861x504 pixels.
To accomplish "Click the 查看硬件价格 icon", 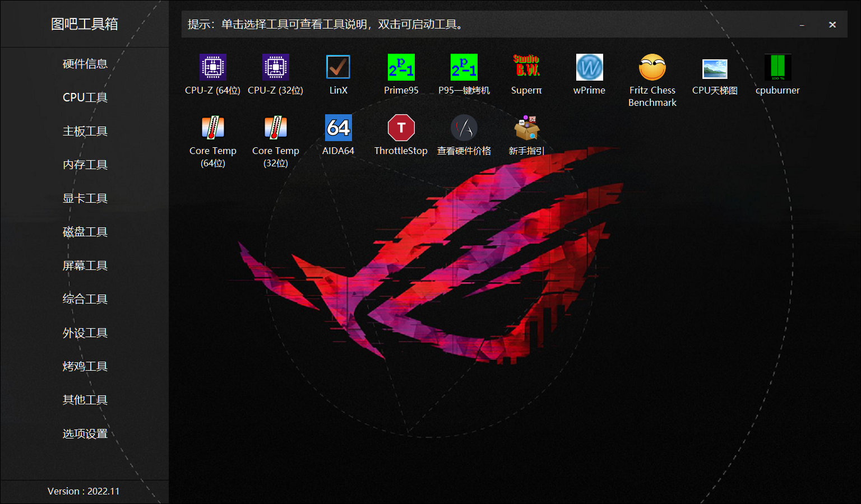I will tap(464, 128).
